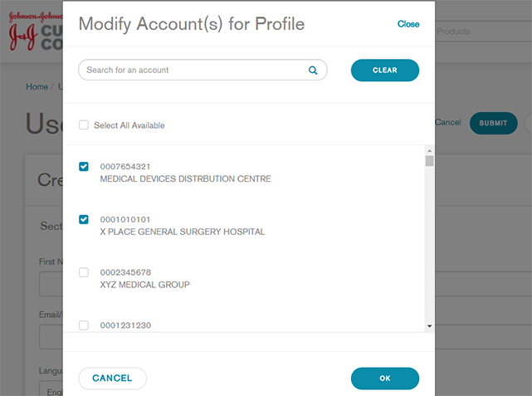The width and height of the screenshot is (532, 396).
Task: Click the scrollbar up arrow
Action: (x=429, y=150)
